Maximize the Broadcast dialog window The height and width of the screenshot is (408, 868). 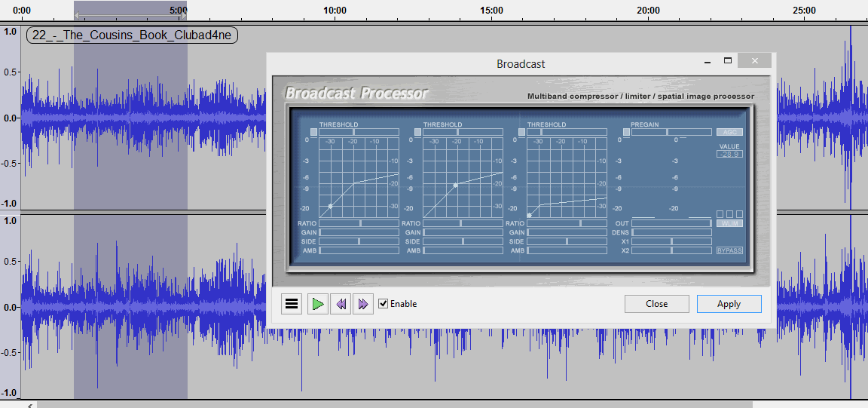728,61
